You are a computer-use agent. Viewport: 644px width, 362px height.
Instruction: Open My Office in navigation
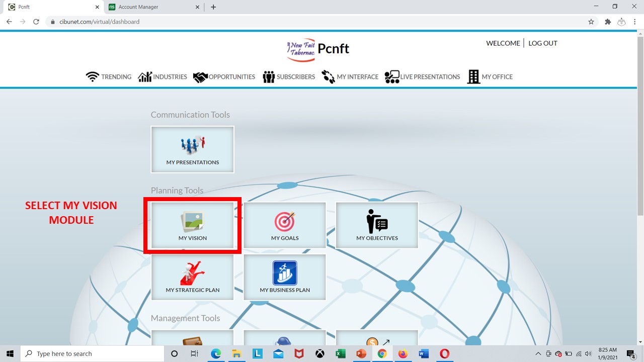tap(490, 77)
